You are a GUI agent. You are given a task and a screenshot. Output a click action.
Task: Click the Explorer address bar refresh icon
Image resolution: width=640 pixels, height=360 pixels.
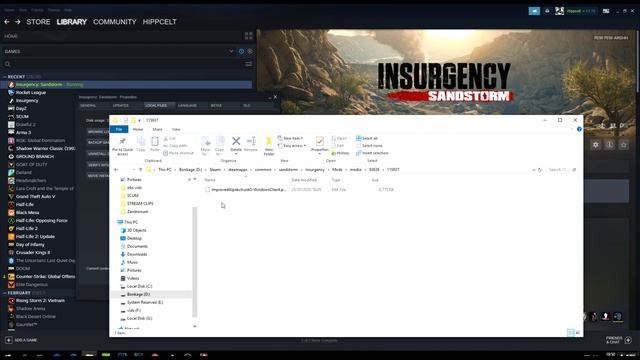tap(540, 170)
